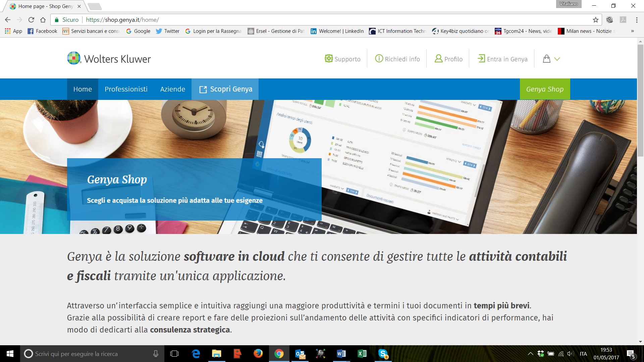Open the Action Center notifications icon
The image size is (644, 362).
click(631, 354)
